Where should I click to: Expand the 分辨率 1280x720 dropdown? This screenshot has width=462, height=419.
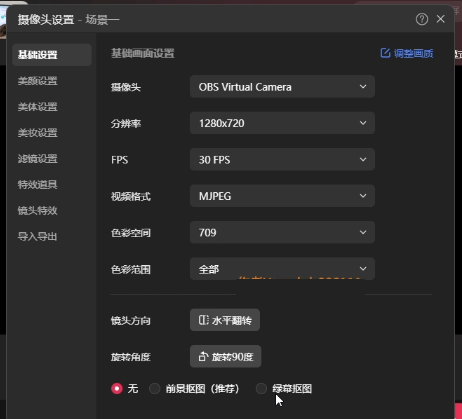coord(282,123)
